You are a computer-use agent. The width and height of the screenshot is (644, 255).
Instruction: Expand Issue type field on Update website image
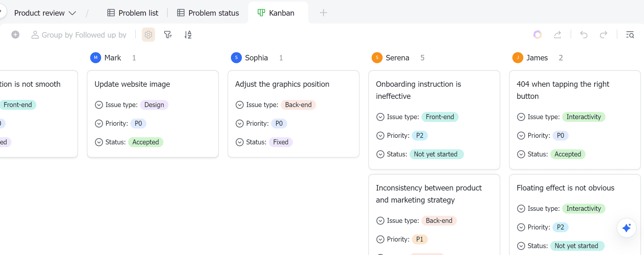pos(99,105)
